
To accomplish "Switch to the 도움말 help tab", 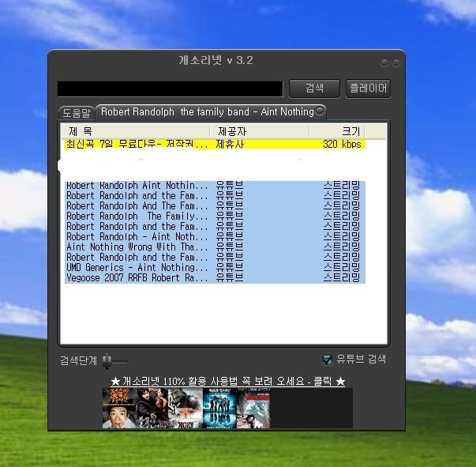I will click(x=77, y=113).
